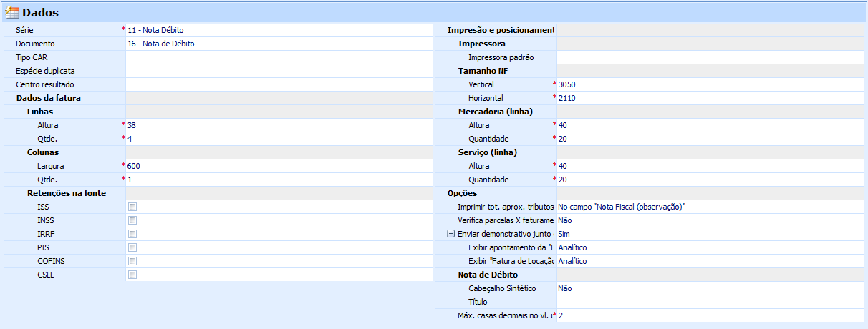Collapse the Enviar demonstrativo junto group

[x=450, y=234]
